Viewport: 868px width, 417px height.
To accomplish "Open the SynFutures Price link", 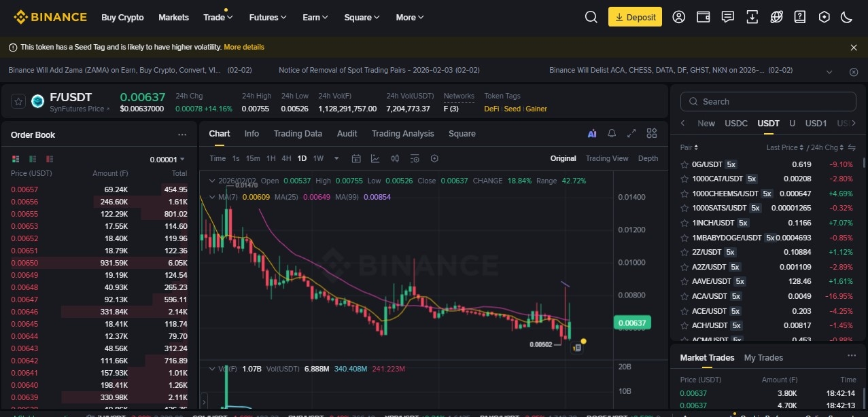I will [x=80, y=109].
